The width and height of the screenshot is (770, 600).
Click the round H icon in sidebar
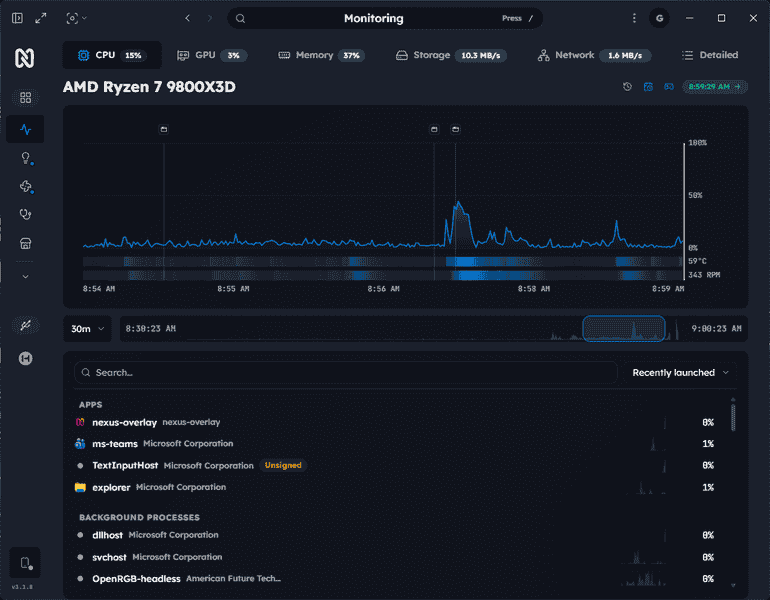26,358
